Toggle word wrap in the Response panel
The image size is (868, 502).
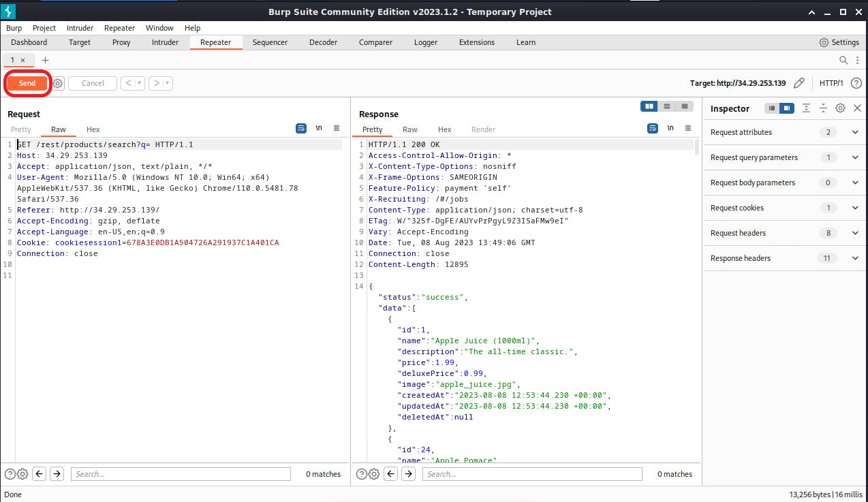[653, 128]
